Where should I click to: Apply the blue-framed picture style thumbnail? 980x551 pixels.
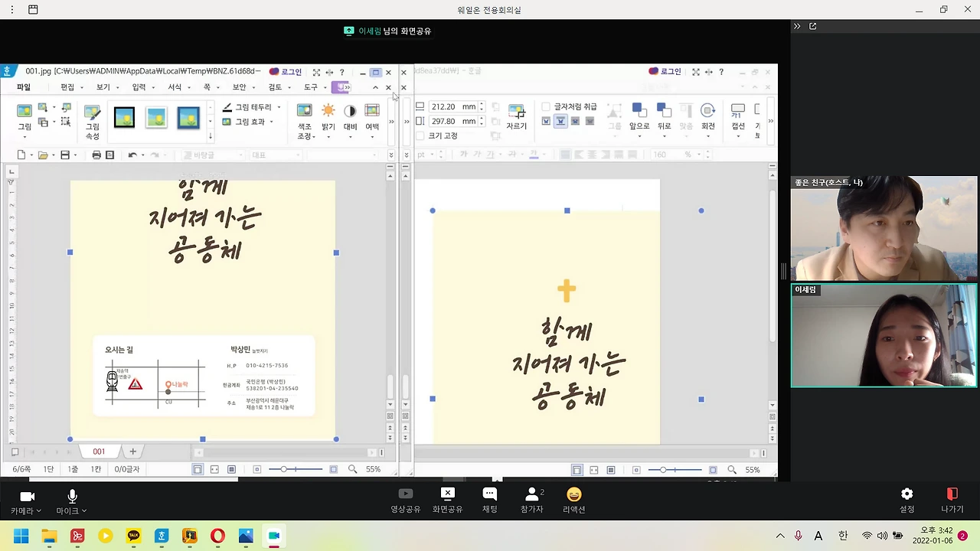(188, 117)
